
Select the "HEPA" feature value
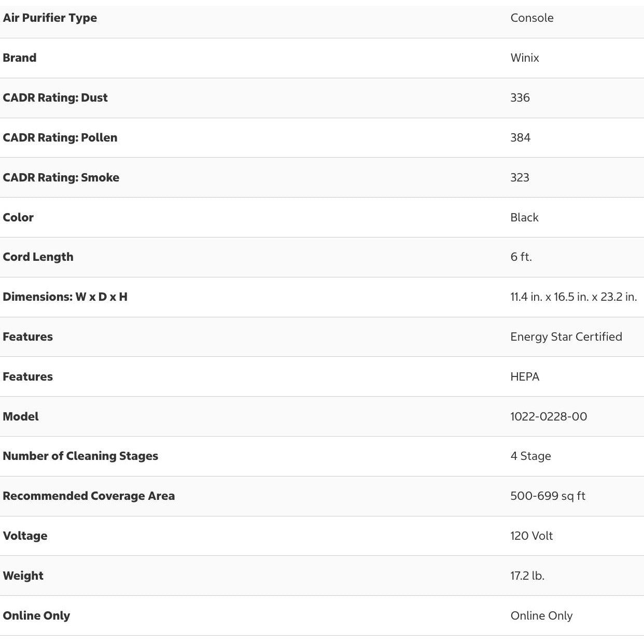[x=525, y=377]
